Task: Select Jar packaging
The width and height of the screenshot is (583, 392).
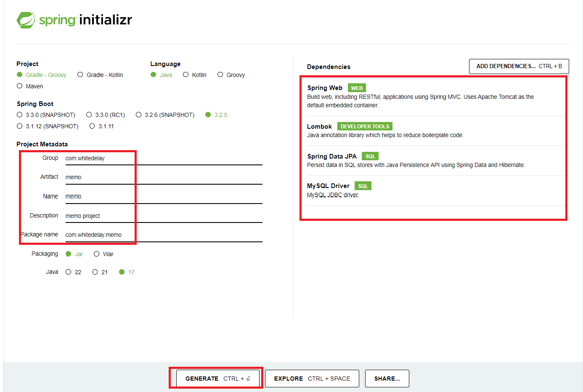Action: (x=74, y=254)
